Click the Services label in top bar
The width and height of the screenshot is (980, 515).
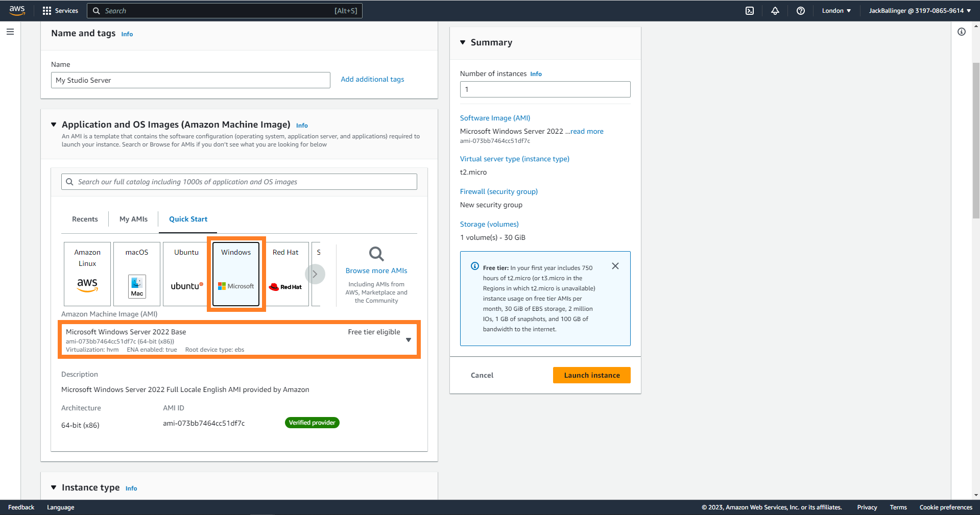pos(66,11)
